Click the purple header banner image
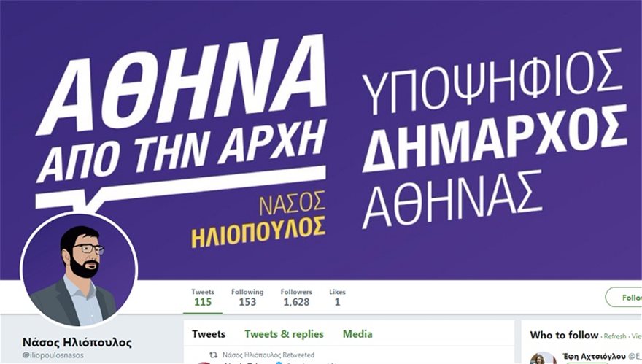The image size is (642, 364). pyautogui.click(x=321, y=139)
